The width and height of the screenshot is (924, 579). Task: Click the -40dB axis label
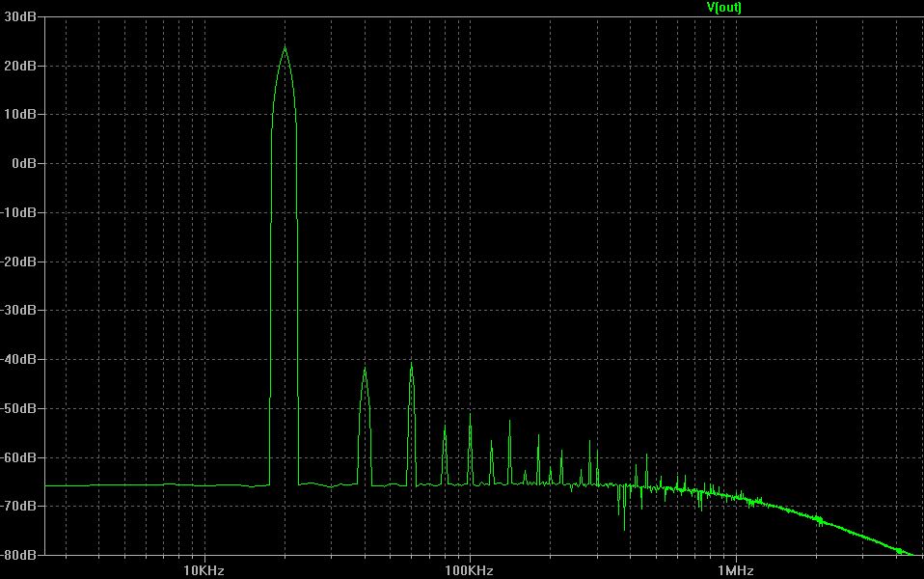[x=18, y=359]
